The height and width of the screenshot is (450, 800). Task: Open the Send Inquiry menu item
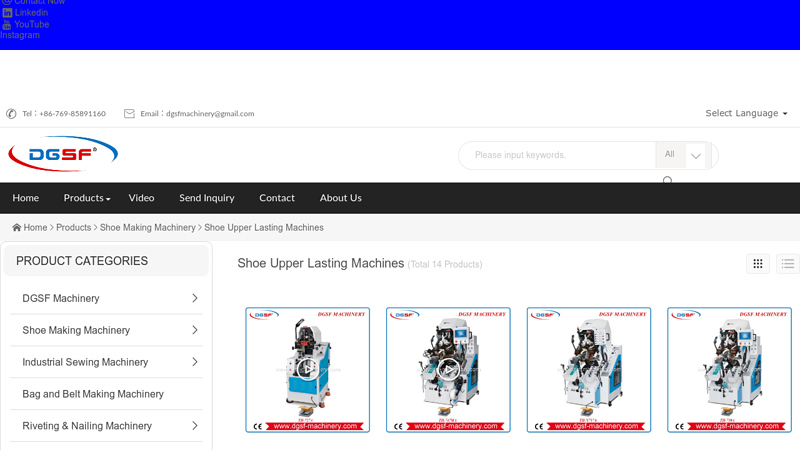pyautogui.click(x=206, y=198)
